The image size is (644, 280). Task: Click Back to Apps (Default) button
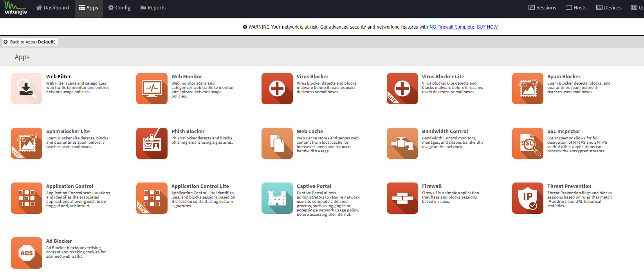click(x=30, y=42)
